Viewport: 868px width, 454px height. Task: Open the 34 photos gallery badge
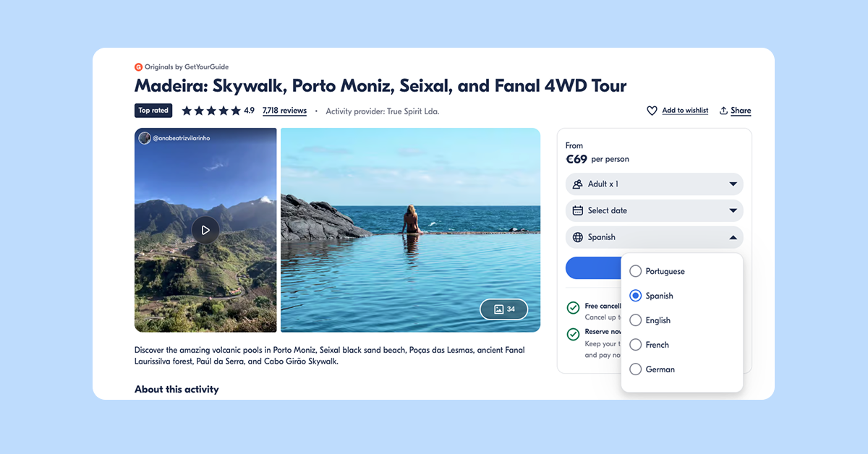504,309
